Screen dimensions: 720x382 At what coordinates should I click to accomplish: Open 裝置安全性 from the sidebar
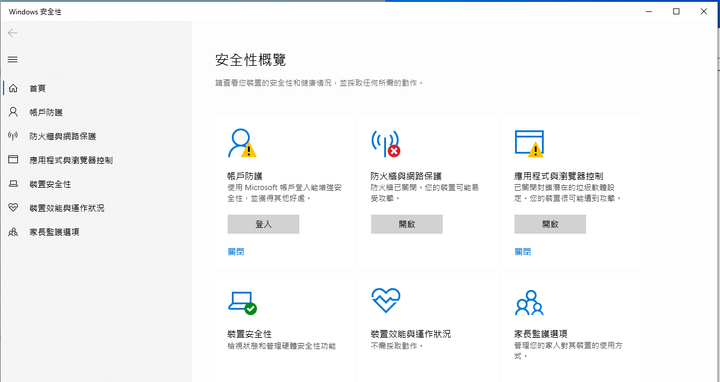(x=51, y=184)
